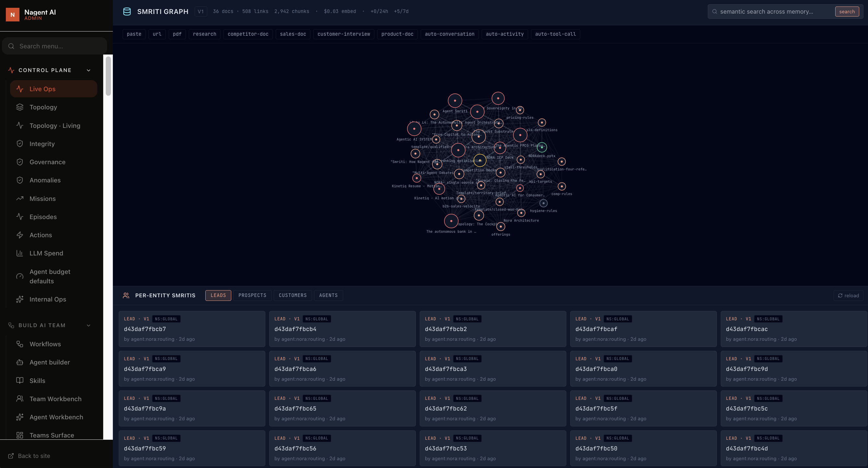
Task: Select the hygiene-rules graph node
Action: [x=544, y=203]
